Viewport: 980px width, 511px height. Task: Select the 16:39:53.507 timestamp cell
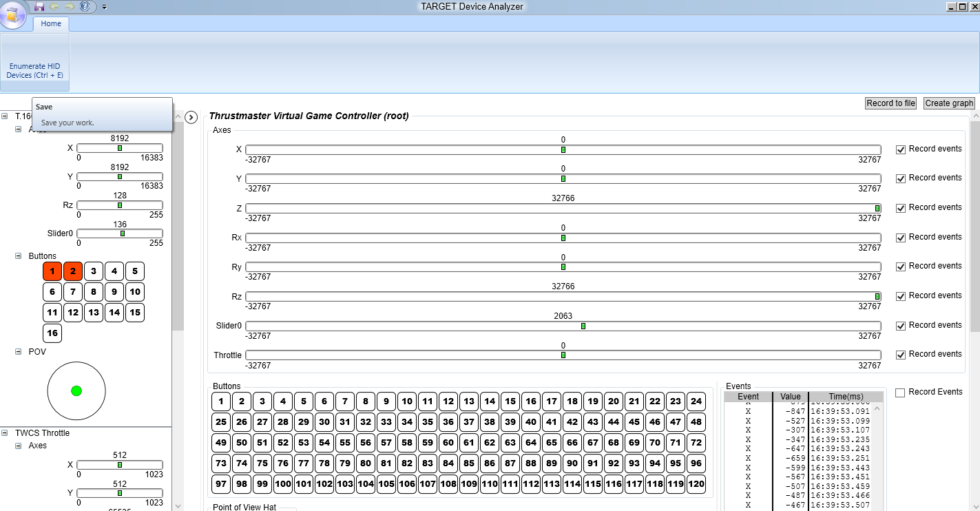coord(840,505)
